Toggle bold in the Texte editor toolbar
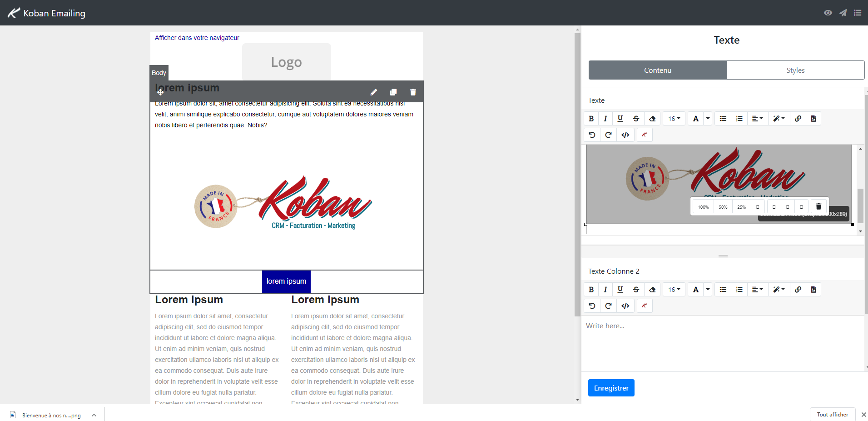 (x=591, y=119)
